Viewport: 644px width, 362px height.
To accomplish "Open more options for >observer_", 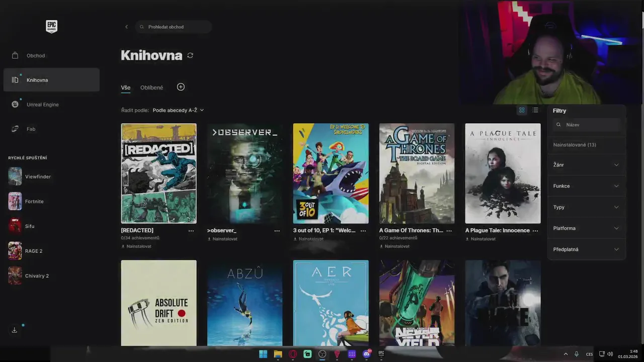I will (277, 231).
